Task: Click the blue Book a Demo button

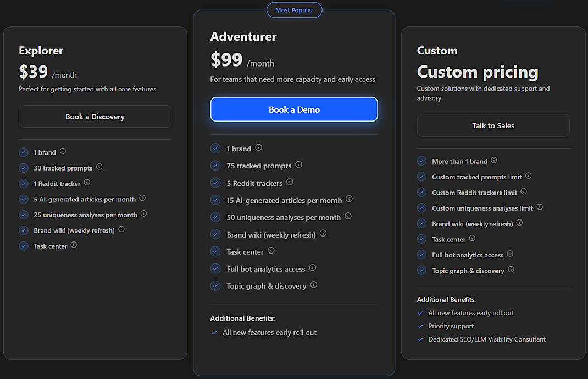Action: tap(294, 109)
